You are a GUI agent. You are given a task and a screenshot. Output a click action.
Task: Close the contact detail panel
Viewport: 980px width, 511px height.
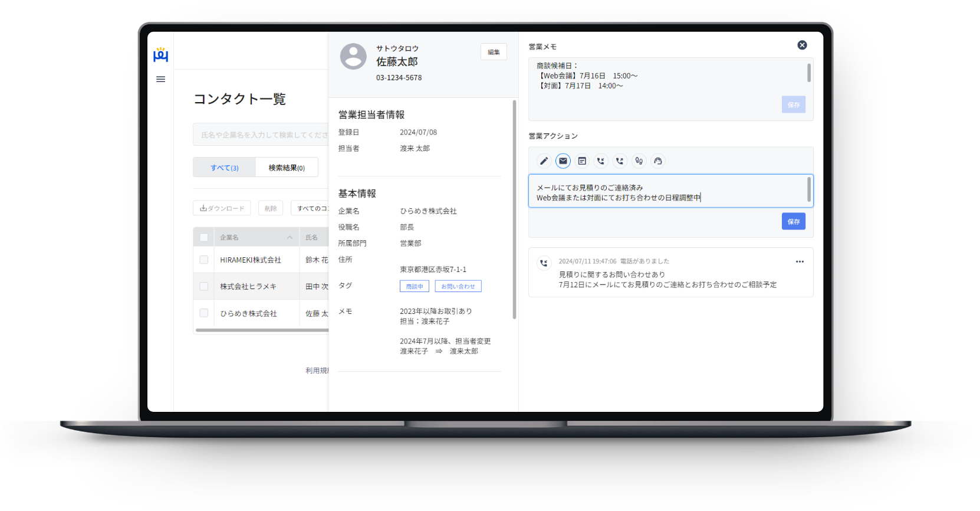coord(802,45)
